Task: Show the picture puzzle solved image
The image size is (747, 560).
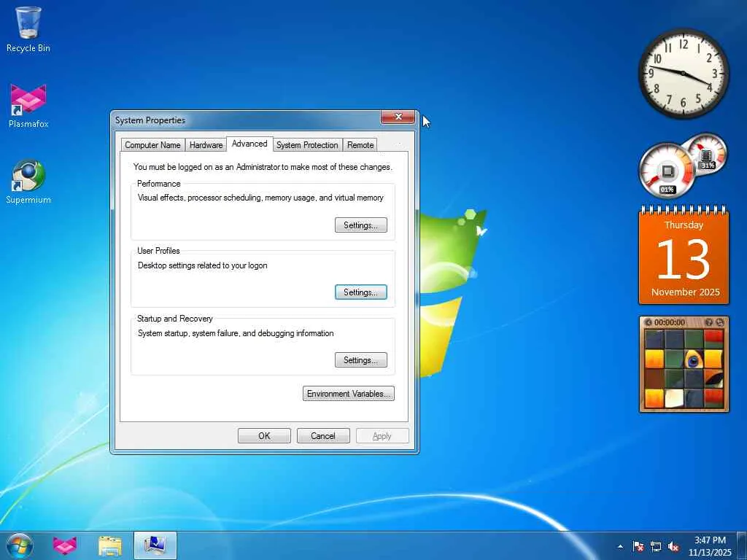Action: click(x=709, y=322)
